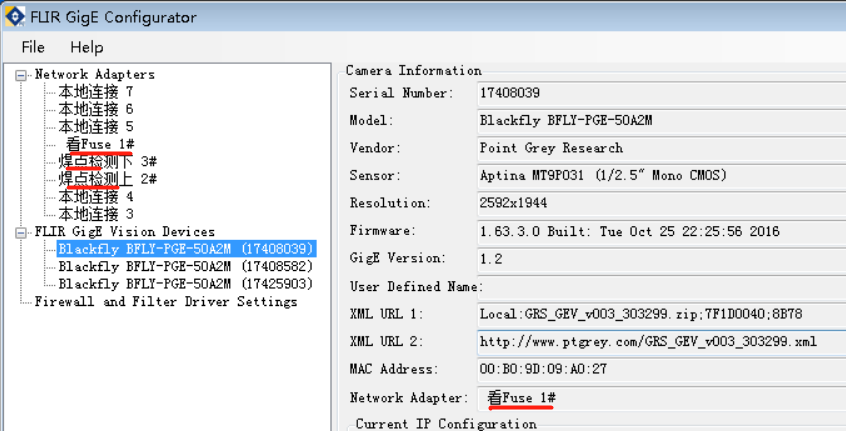Open the File menu
Image resolution: width=846 pixels, height=431 pixels.
[x=33, y=47]
